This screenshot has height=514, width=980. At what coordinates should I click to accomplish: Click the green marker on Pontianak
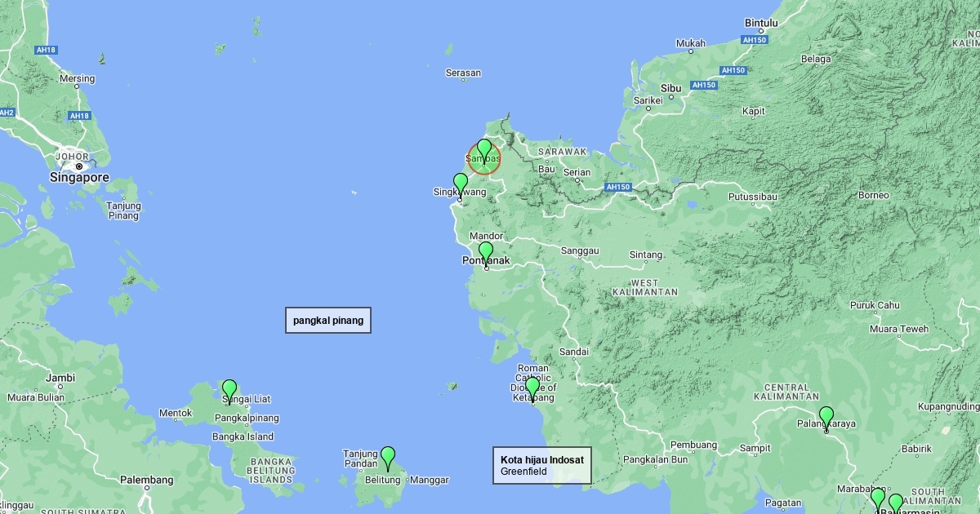(x=486, y=254)
